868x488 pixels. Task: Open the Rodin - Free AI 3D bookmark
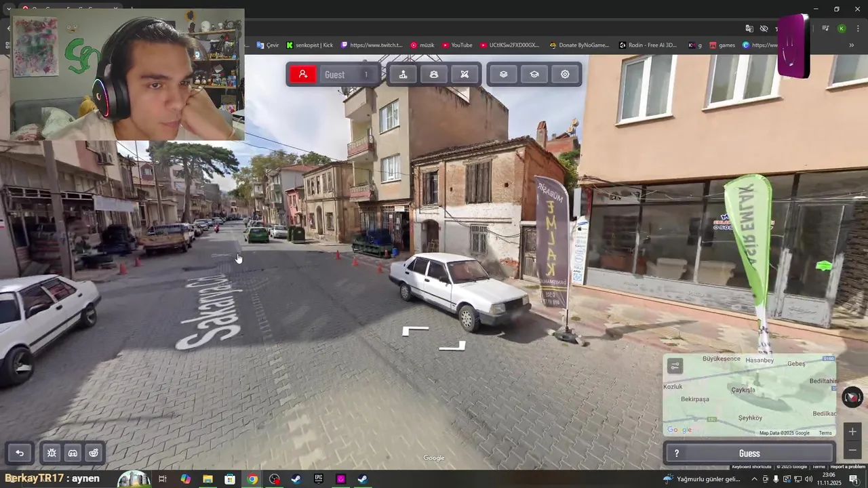coord(648,45)
